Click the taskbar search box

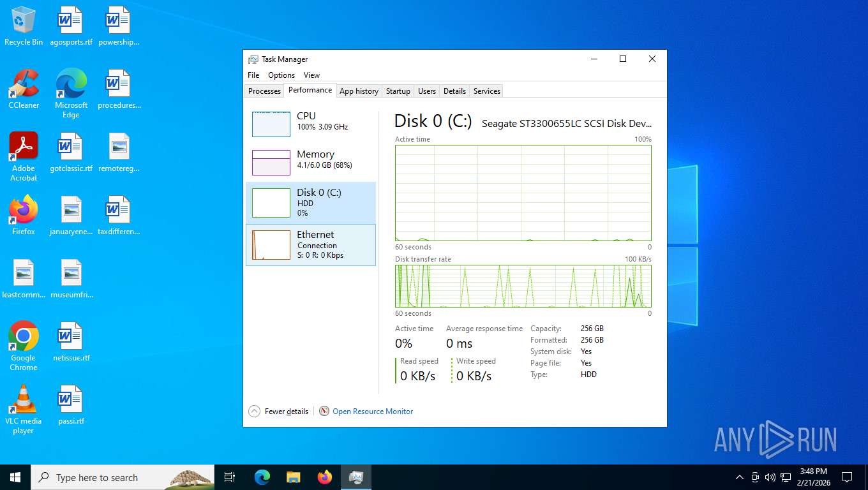(x=123, y=477)
